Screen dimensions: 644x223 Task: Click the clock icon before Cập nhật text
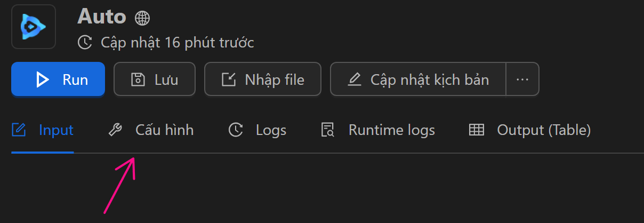(x=85, y=43)
